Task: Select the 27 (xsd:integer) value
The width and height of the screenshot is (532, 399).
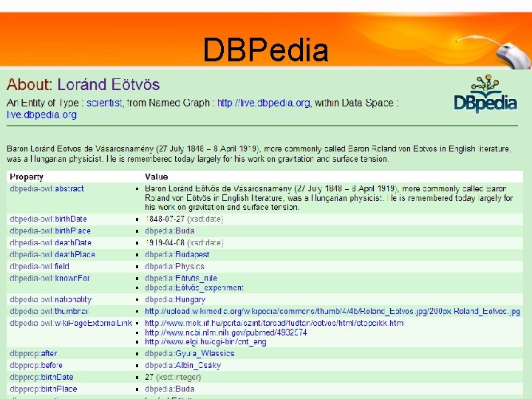Action: 173,378
